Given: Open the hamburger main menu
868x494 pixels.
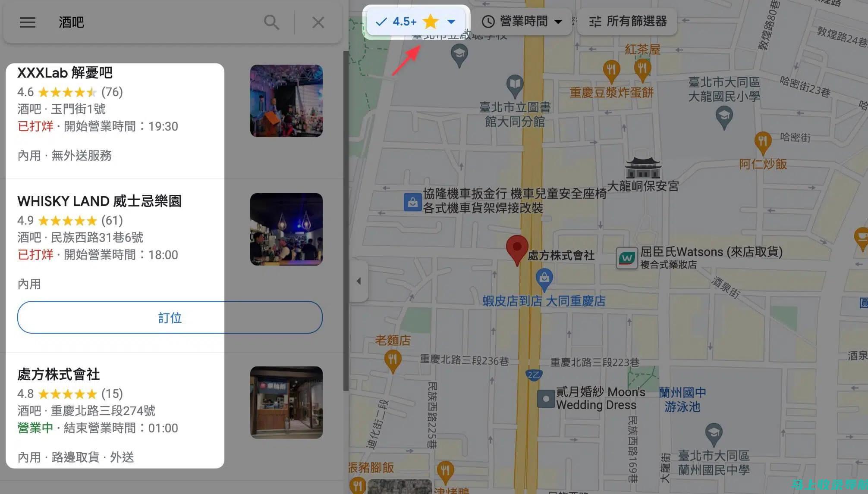Looking at the screenshot, I should 28,22.
